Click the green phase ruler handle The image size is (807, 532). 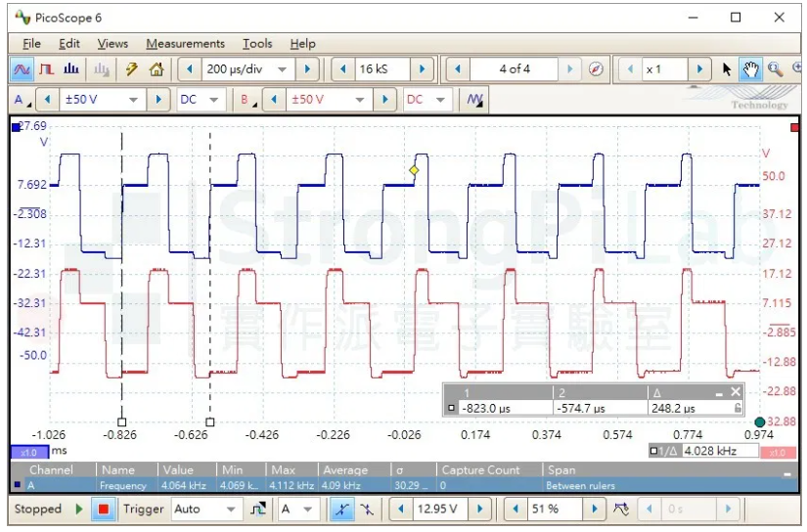coord(760,422)
